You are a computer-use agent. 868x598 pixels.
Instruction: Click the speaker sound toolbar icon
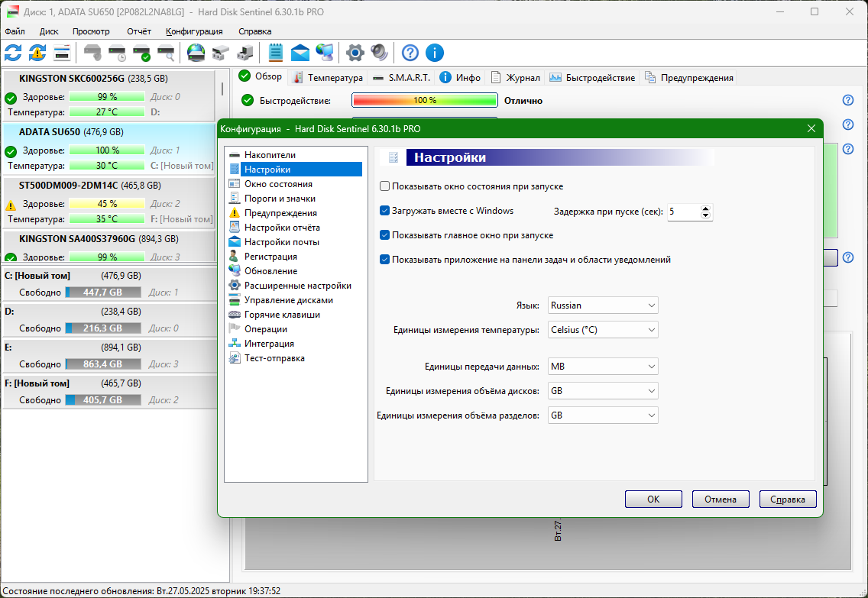pos(379,53)
